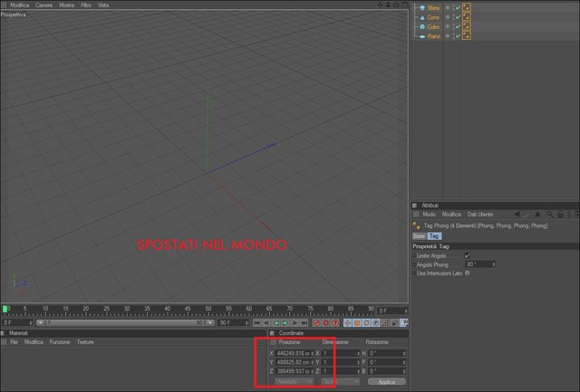The height and width of the screenshot is (392, 580).
Task: Toggle the green enable checkmark for Sfera
Action: (x=458, y=8)
